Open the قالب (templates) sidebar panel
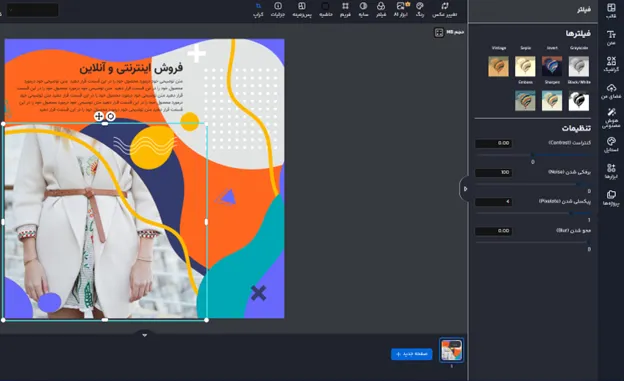Screen dimensions: 624x381 (611, 11)
